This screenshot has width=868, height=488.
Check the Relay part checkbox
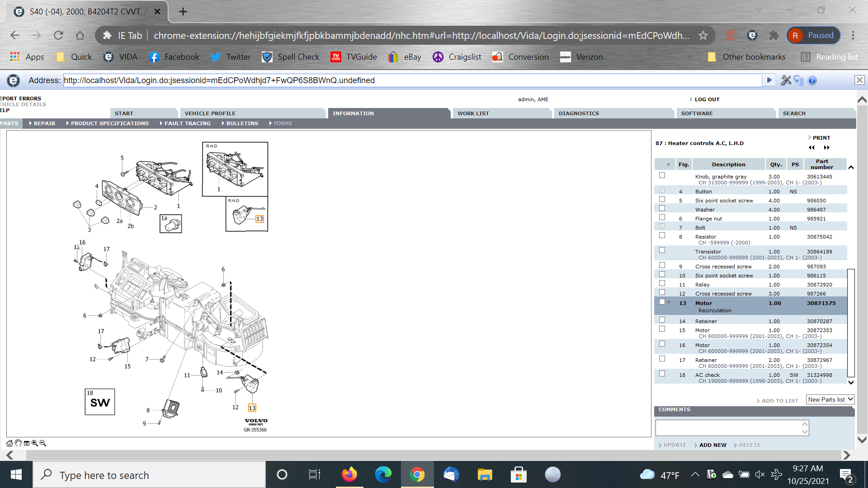(x=662, y=283)
